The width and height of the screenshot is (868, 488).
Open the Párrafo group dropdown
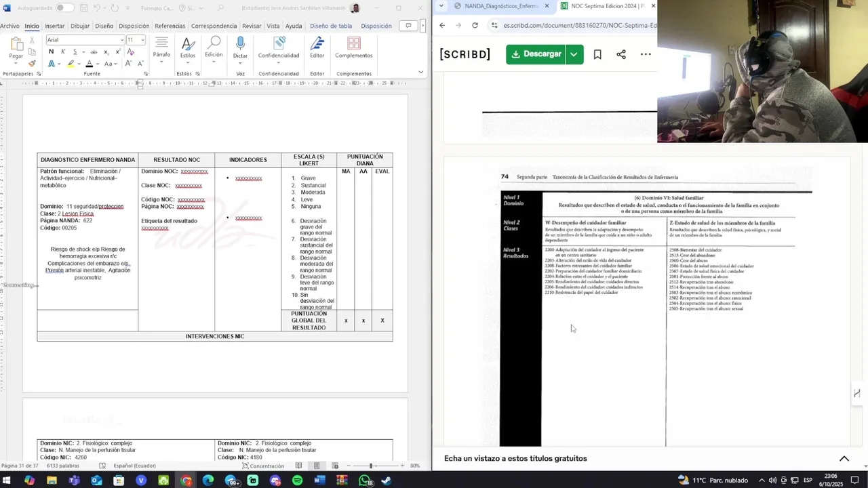[x=161, y=49]
